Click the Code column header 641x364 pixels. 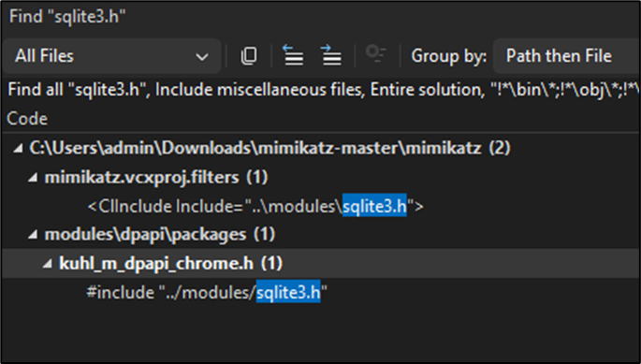[27, 119]
